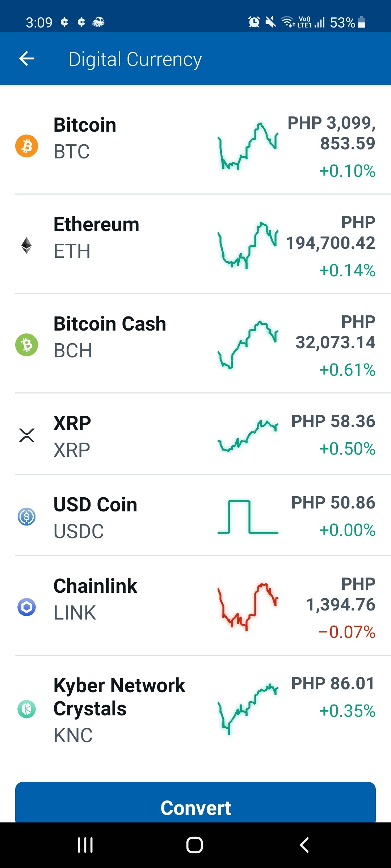This screenshot has height=868, width=391.
Task: View the red Chainlink price sparkline
Action: (x=248, y=607)
